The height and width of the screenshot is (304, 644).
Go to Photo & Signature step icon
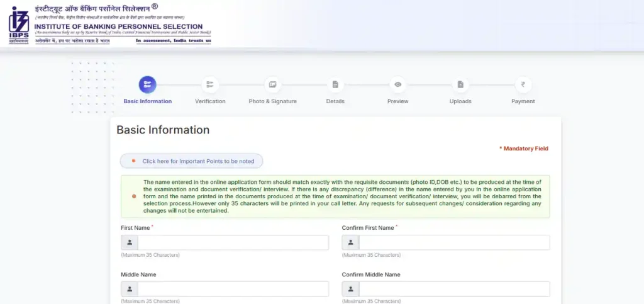point(272,84)
